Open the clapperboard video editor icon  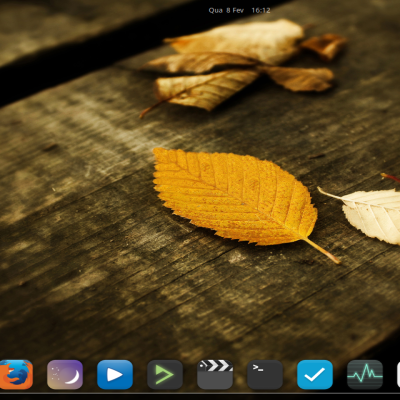[x=215, y=375]
